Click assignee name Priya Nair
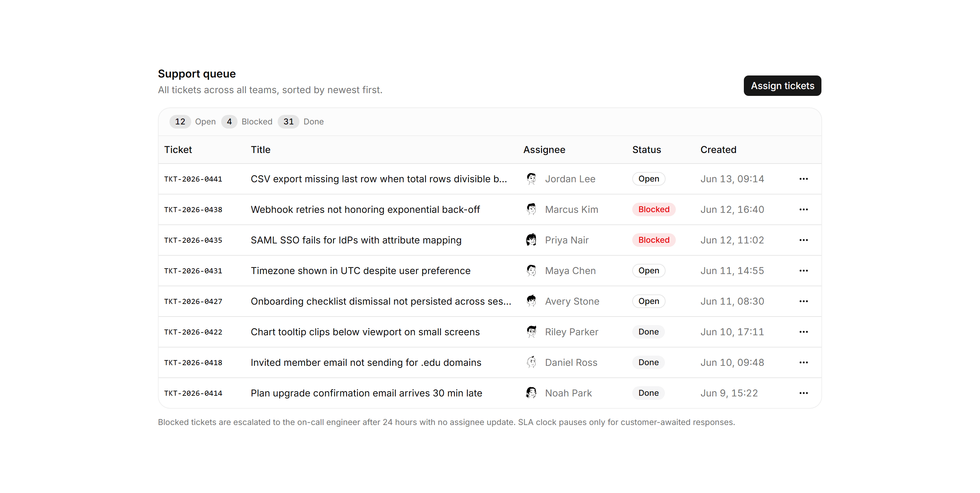 567,240
